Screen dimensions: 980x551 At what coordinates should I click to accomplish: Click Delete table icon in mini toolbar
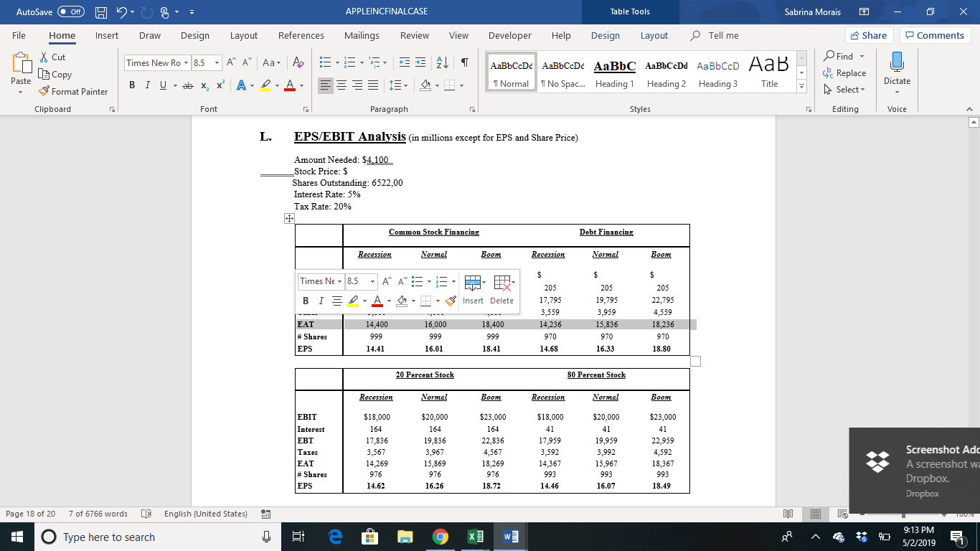pos(501,290)
